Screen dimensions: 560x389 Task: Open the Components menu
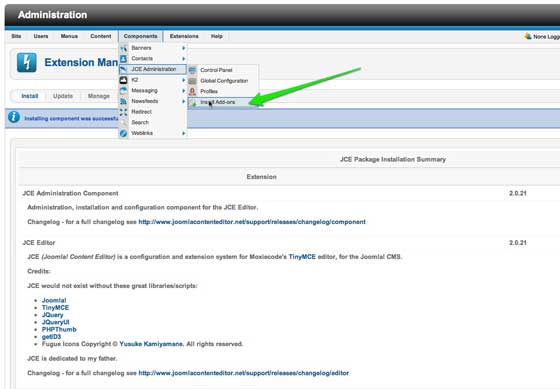[140, 36]
